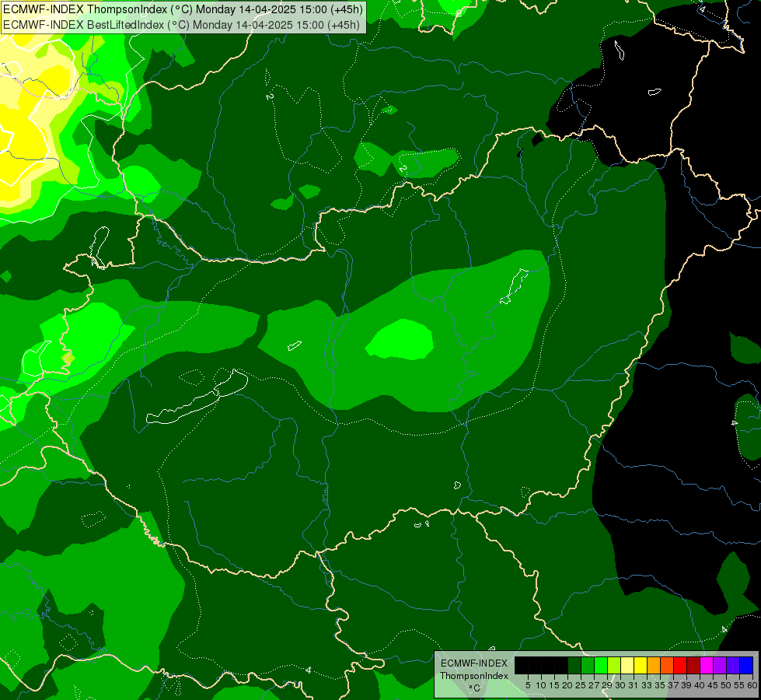Click the legend tick value 20
Viewport: 761px width, 700px height.
pos(567,685)
